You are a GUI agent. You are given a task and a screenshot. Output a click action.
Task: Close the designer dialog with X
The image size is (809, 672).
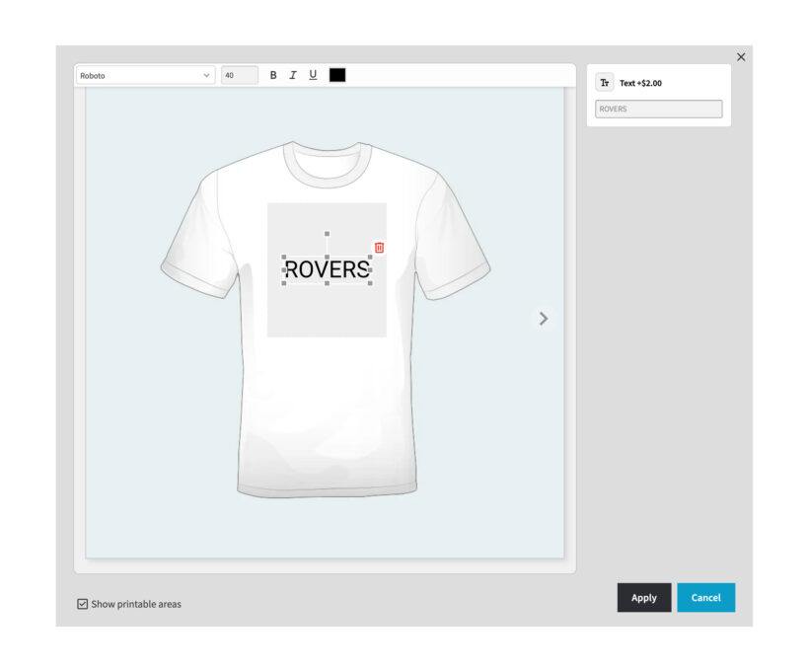pos(741,57)
